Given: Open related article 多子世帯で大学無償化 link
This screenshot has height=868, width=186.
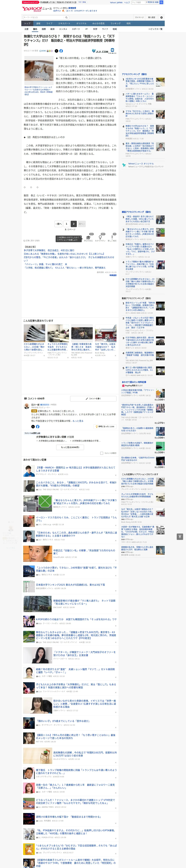Looking at the screenshot, I should coord(49,250).
